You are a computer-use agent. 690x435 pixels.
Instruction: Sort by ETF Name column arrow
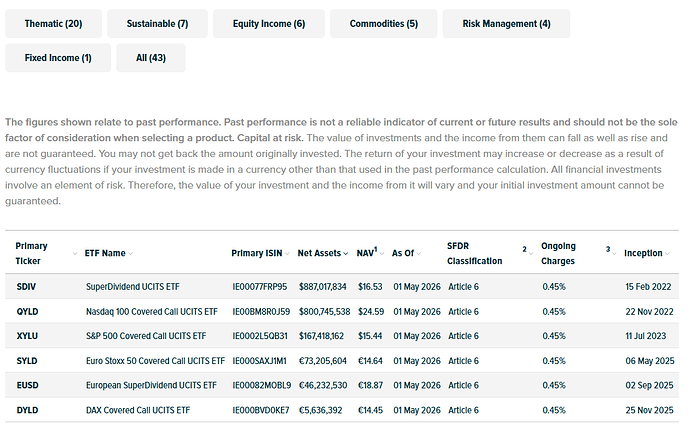[131, 254]
